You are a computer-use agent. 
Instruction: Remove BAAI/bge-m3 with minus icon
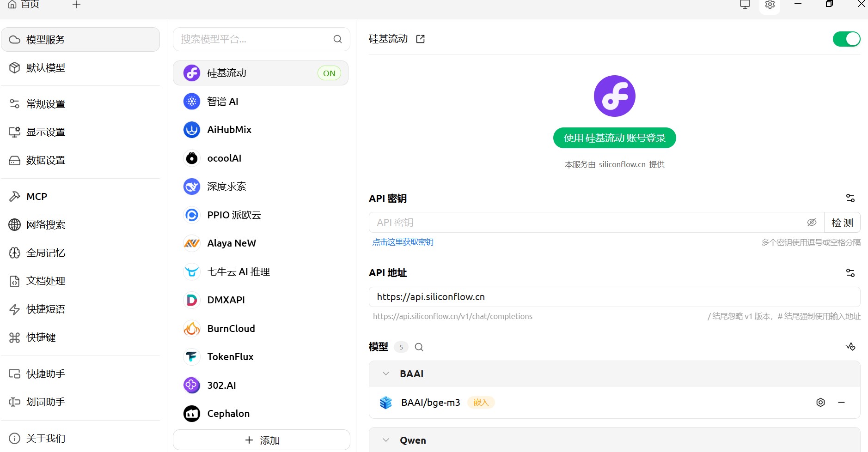point(841,403)
